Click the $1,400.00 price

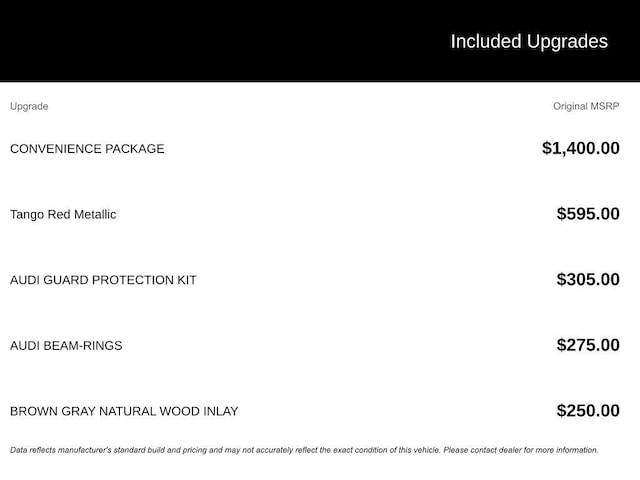click(x=581, y=148)
